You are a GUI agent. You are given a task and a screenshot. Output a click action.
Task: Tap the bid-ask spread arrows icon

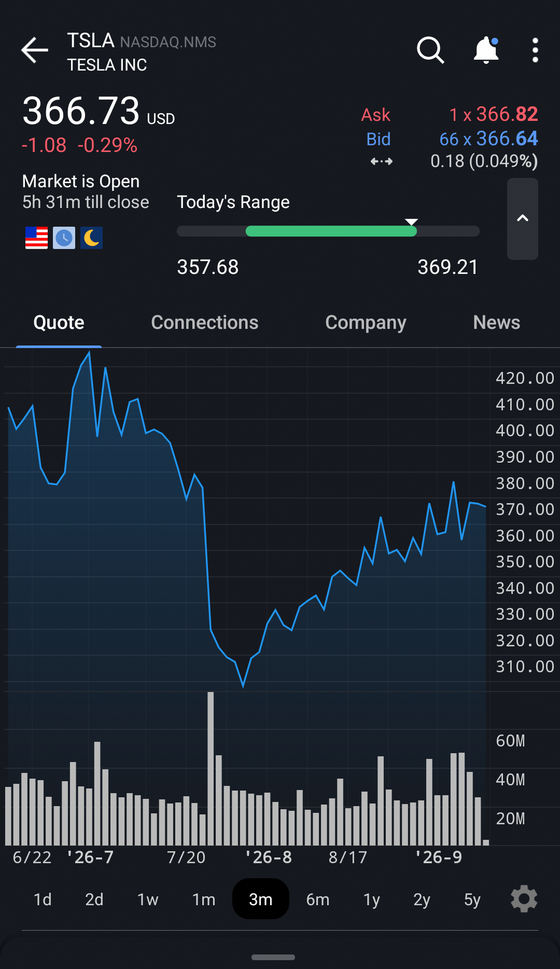(x=382, y=161)
